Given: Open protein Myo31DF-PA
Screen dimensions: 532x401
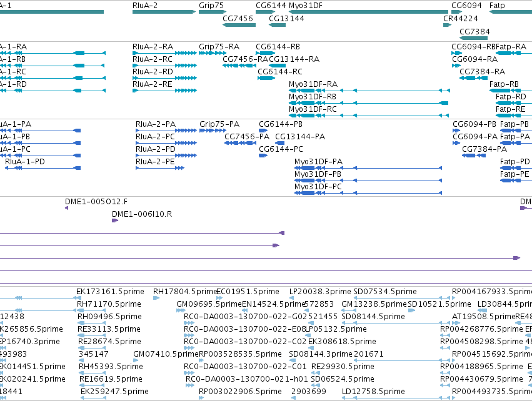Looking at the screenshot, I should click(318, 161).
